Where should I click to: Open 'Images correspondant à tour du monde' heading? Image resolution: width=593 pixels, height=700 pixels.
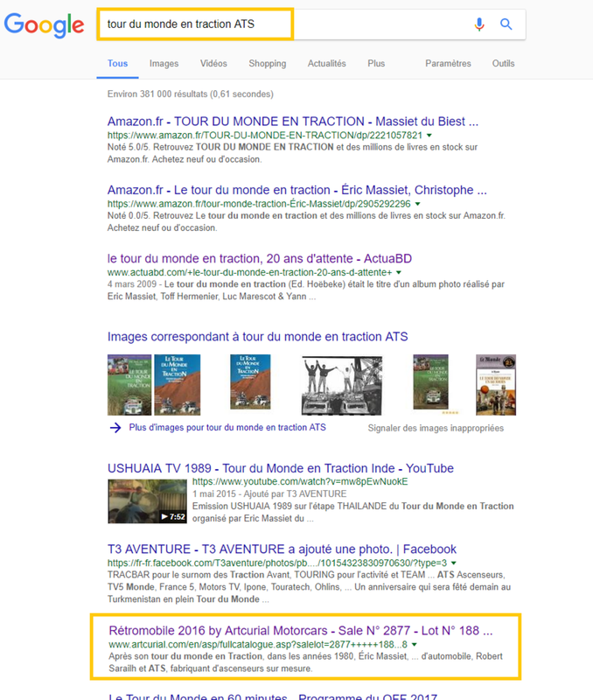pos(257,337)
